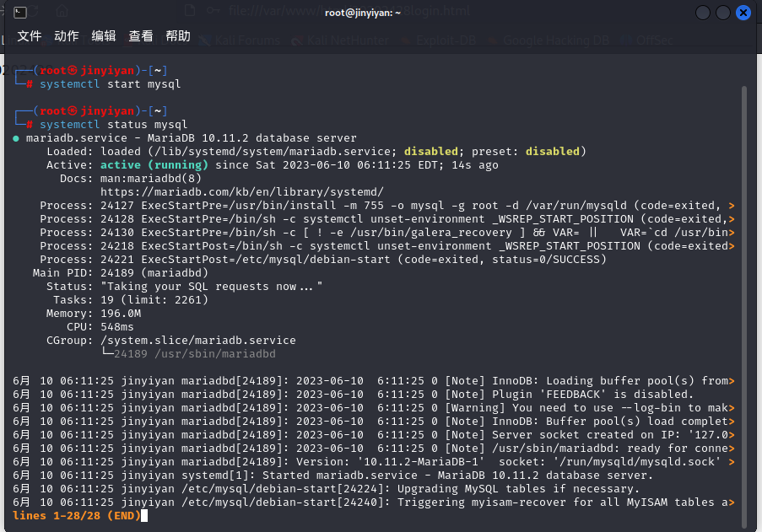Click the 'systemctl start mysql' command text

pyautogui.click(x=110, y=84)
